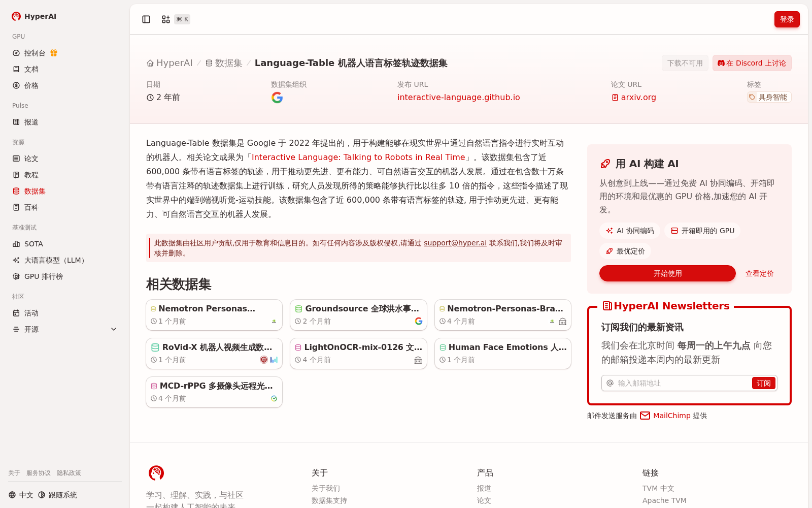Open the 跟随系统 theme selector
Viewport: 812px width, 508px height.
click(57, 495)
